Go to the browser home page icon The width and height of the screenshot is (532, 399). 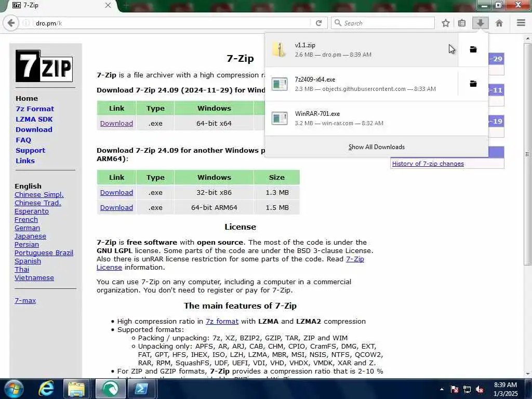coord(499,23)
